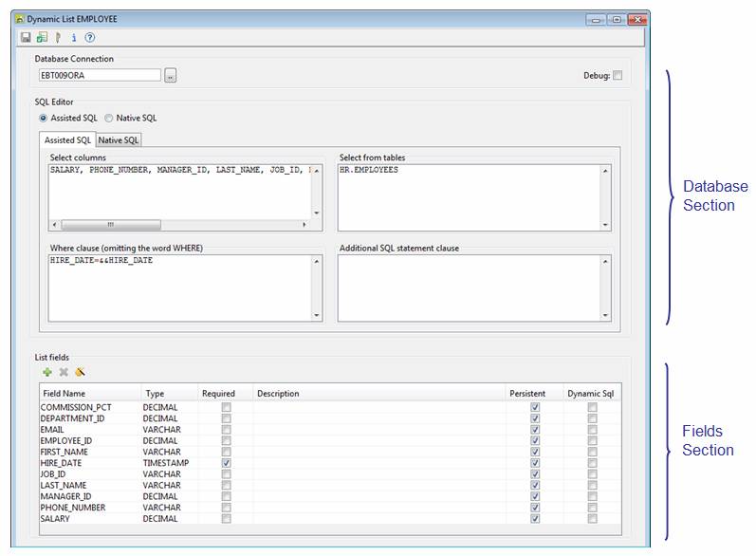Toggle Dynamic Sql checkbox for SALARY
The height and width of the screenshot is (556, 756).
(592, 519)
